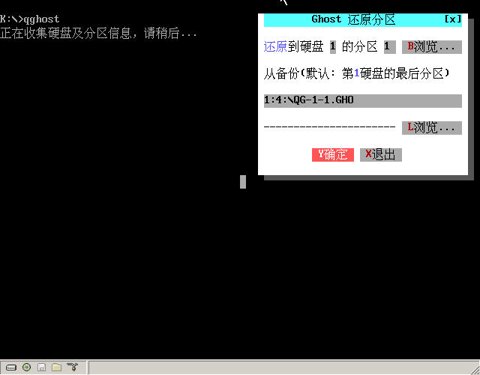Click the text 从备份(默认: 第1硬盘的最后分区)

point(357,74)
